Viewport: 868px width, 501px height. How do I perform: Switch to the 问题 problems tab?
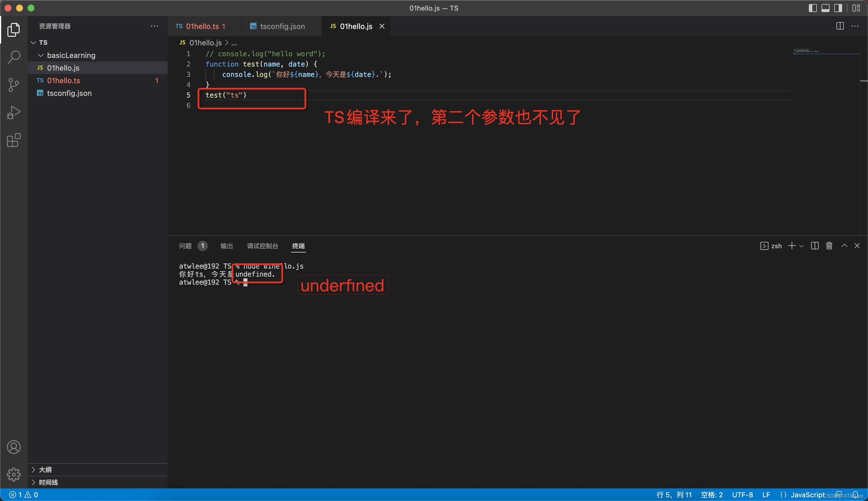click(x=185, y=246)
